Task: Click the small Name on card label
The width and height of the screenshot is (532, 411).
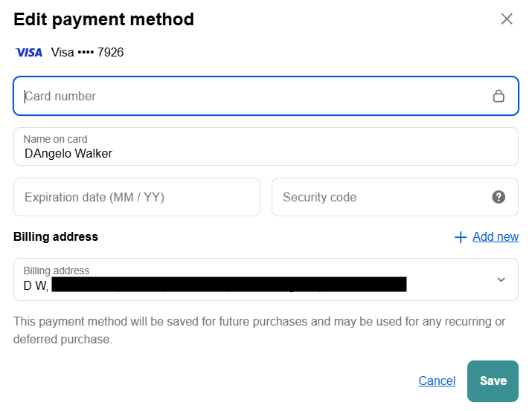Action: pos(55,139)
